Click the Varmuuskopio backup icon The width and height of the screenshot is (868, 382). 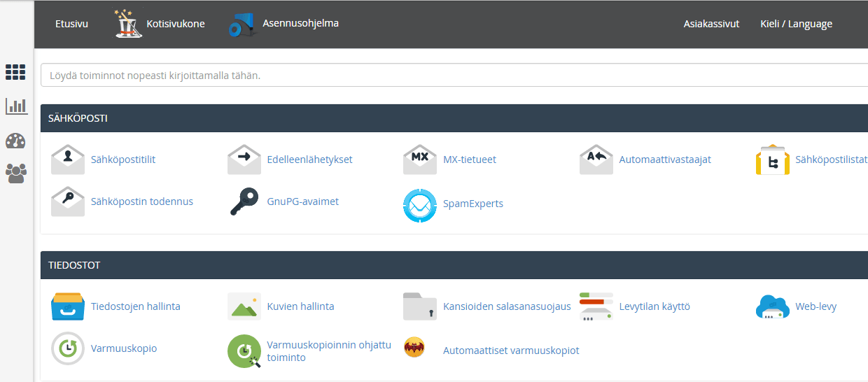click(68, 348)
